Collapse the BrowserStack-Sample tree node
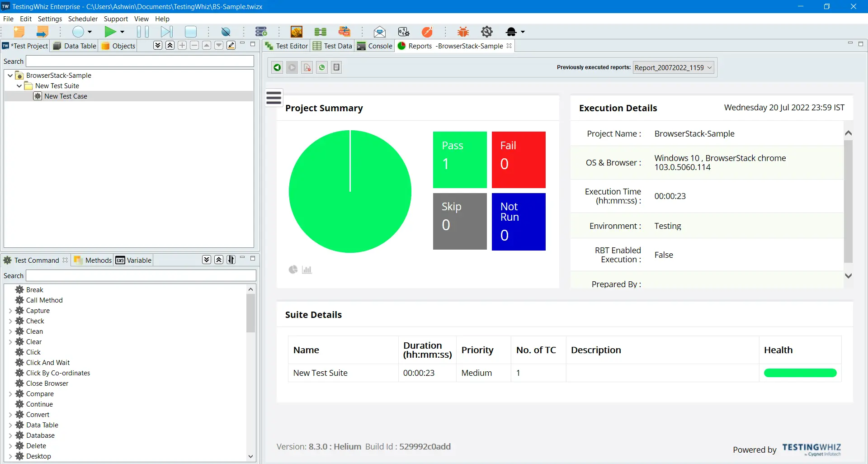 click(10, 76)
